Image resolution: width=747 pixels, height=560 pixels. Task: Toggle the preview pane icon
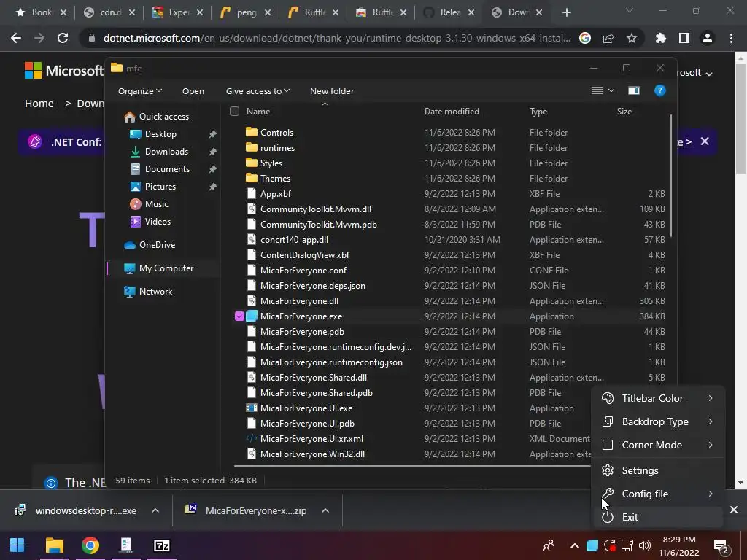(x=634, y=90)
